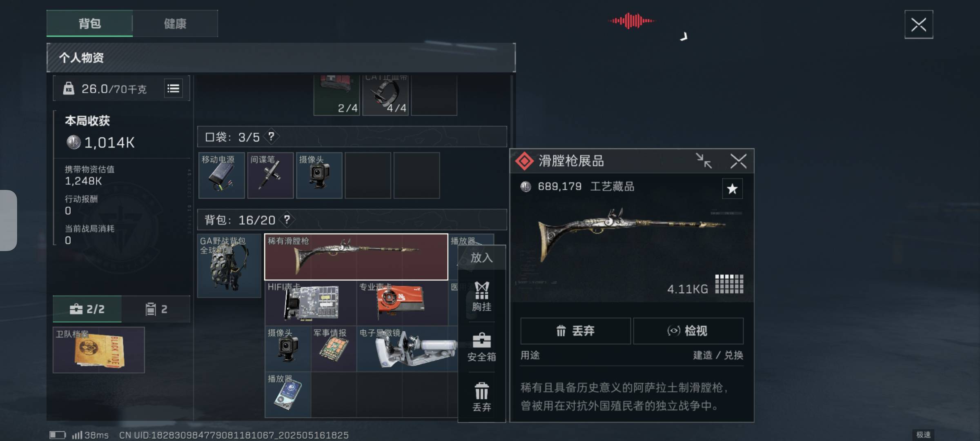Select the 卫队档案 item thumbnail
This screenshot has width=980, height=441.
99,350
